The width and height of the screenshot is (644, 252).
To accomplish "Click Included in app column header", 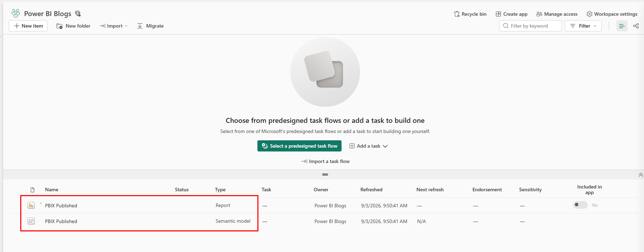I will click(x=589, y=190).
